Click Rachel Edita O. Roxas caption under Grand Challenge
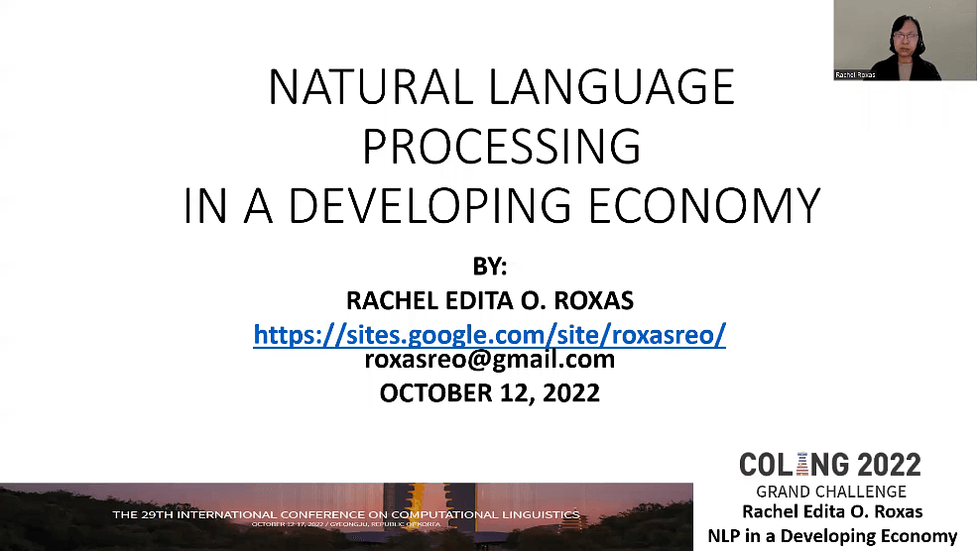 pos(832,511)
